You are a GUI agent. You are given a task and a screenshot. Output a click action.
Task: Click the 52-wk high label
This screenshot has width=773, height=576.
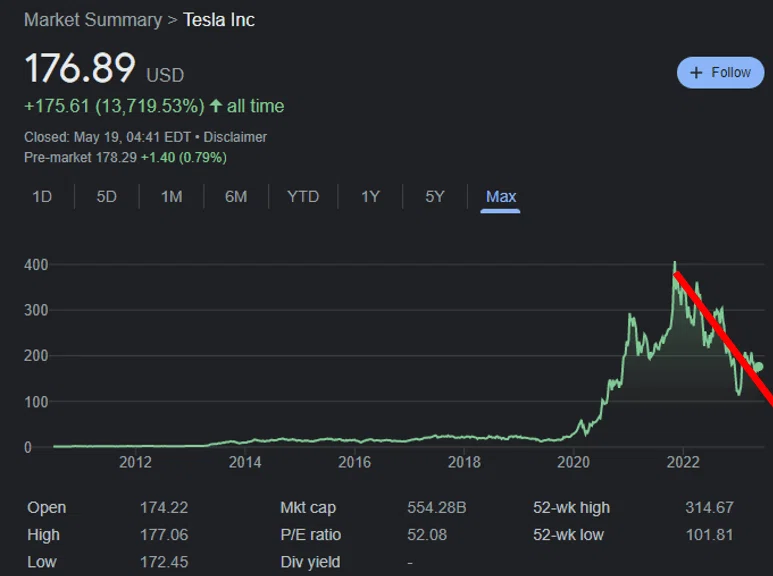[x=571, y=507]
